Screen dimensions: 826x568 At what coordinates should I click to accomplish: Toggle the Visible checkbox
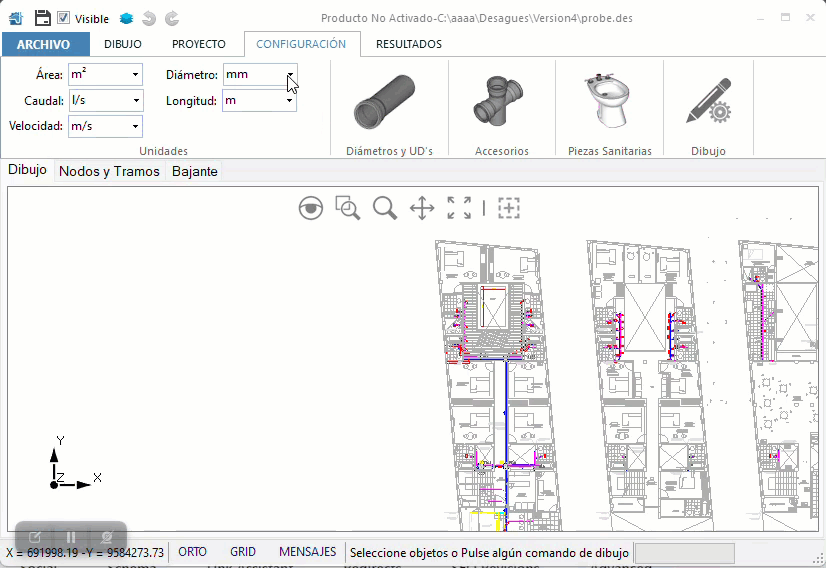[x=63, y=18]
